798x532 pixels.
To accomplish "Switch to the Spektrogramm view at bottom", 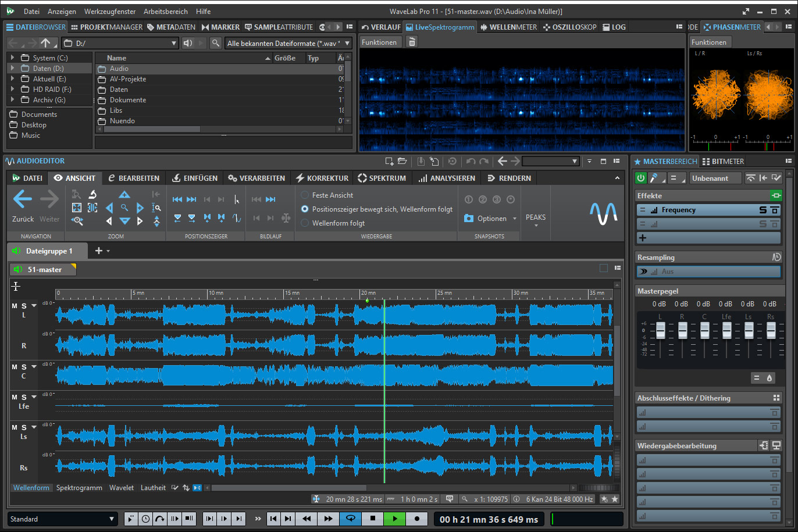I will point(79,488).
